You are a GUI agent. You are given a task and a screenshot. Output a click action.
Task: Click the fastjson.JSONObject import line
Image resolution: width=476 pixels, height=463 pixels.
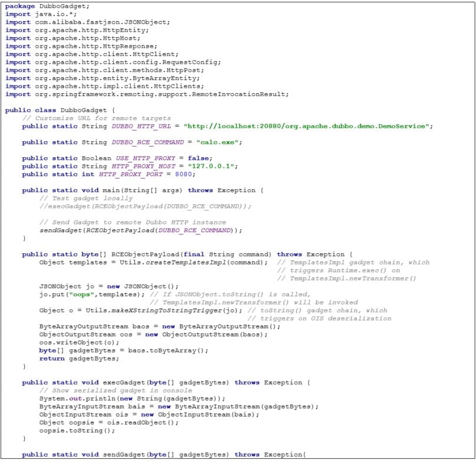(x=87, y=22)
